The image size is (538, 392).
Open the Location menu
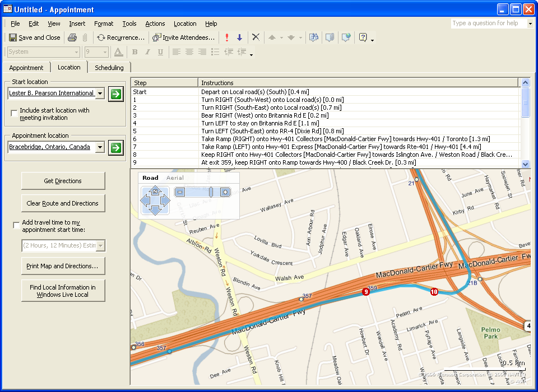coord(184,24)
